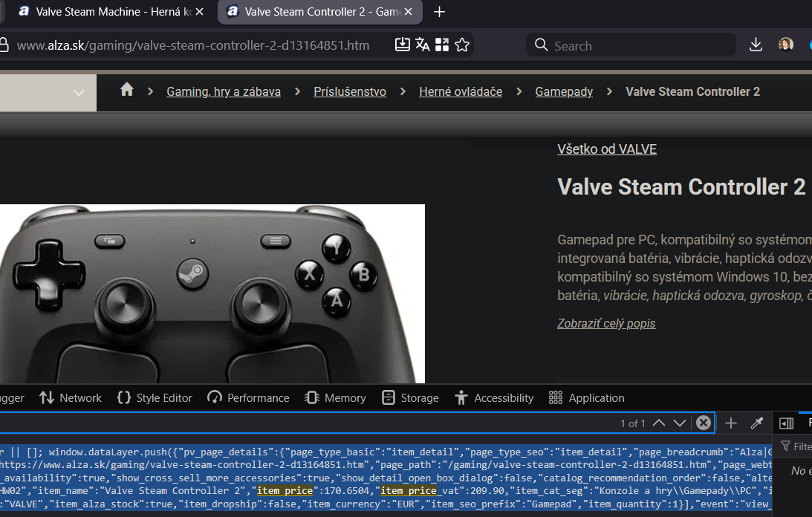
Task: Open the downloads panel icon
Action: tap(756, 45)
